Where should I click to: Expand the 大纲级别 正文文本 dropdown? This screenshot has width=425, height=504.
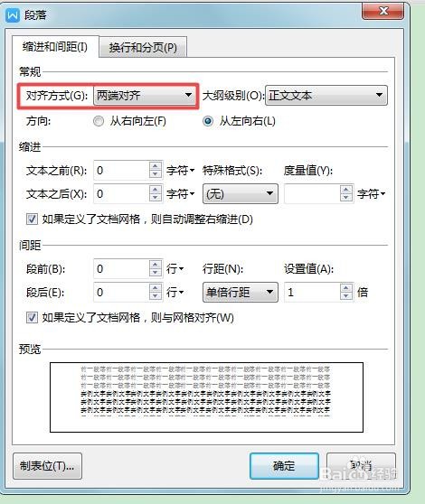click(326, 95)
